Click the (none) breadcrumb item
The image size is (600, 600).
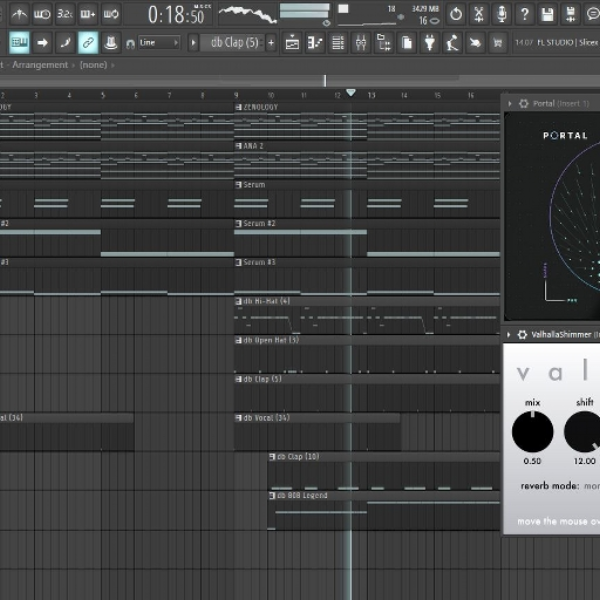tap(93, 65)
